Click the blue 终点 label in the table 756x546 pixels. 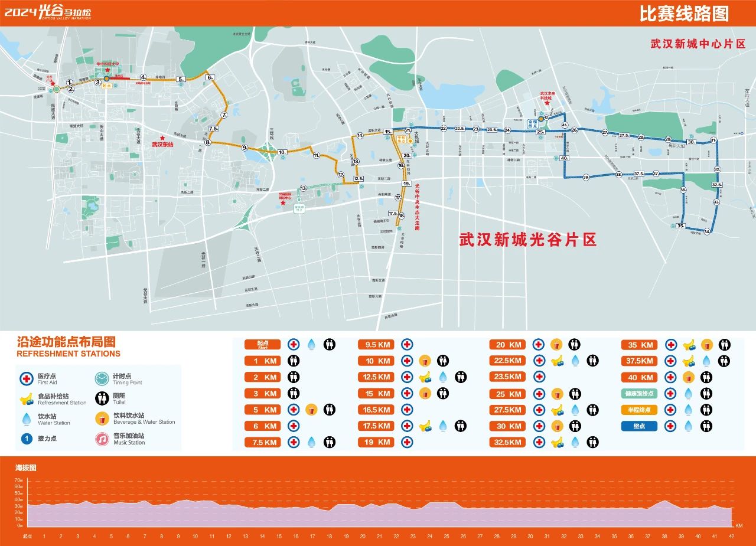[638, 426]
